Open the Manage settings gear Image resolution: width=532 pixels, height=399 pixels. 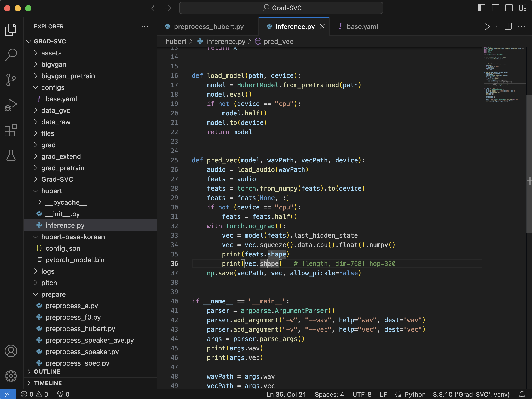11,376
